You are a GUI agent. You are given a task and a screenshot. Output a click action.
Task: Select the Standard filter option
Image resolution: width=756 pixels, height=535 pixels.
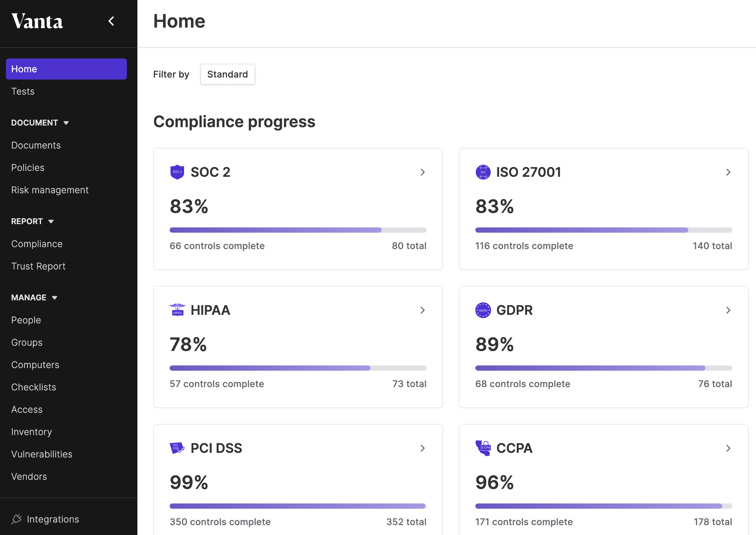228,74
